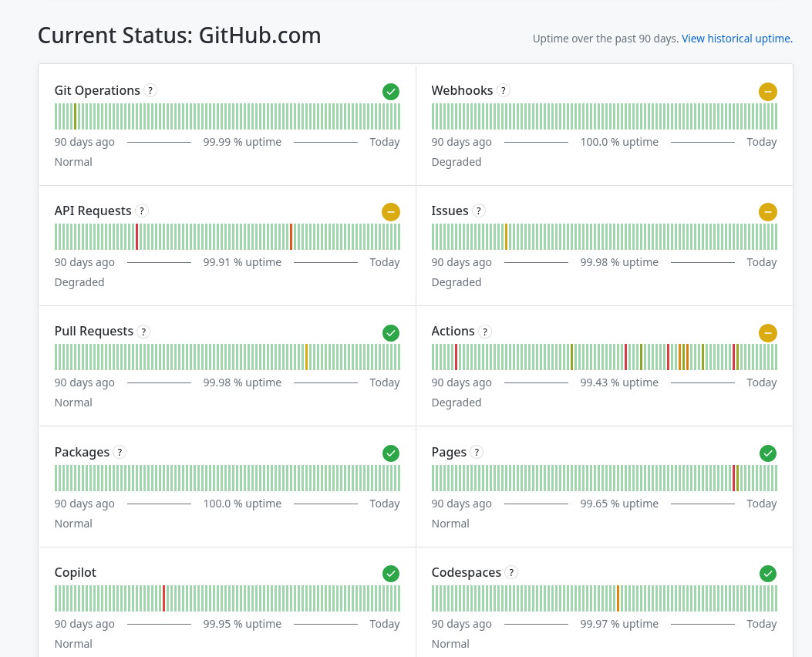Open Codespaces help question mark
The image size is (812, 657).
pyautogui.click(x=511, y=572)
